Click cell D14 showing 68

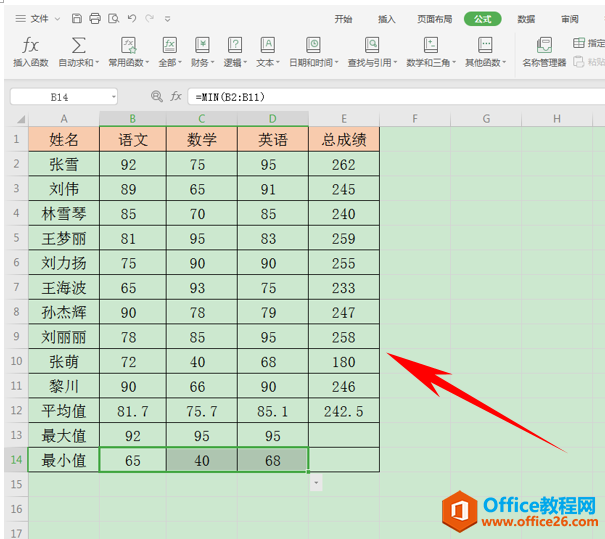pyautogui.click(x=273, y=460)
